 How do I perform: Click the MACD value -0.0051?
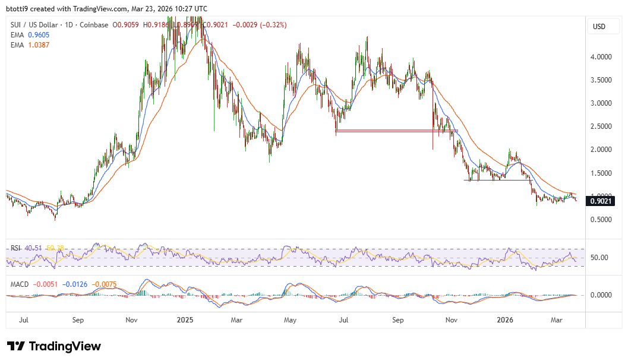click(46, 284)
